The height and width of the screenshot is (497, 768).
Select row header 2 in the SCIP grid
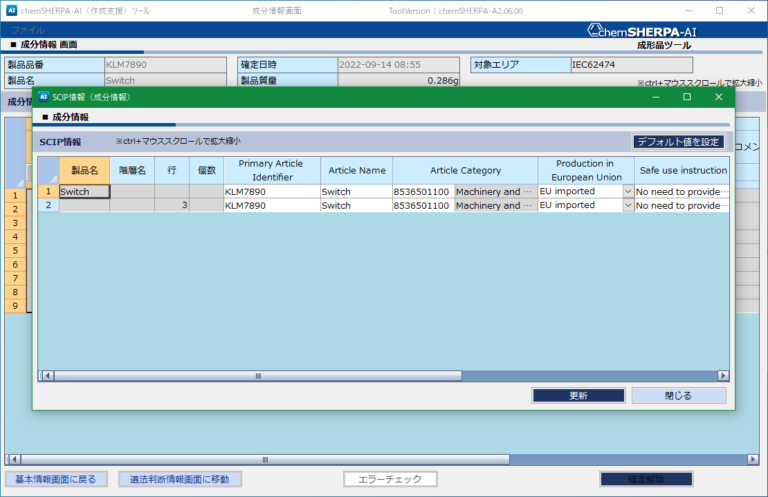[48, 205]
